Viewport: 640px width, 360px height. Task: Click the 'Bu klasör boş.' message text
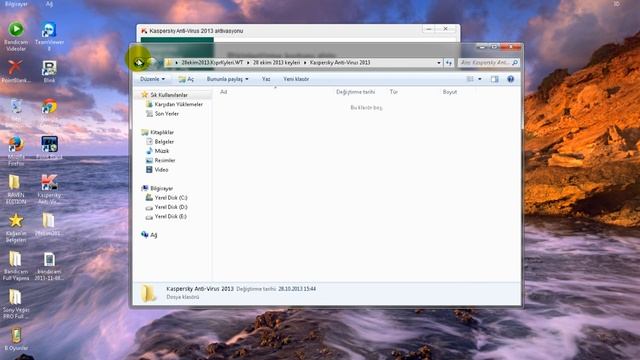tap(366, 108)
